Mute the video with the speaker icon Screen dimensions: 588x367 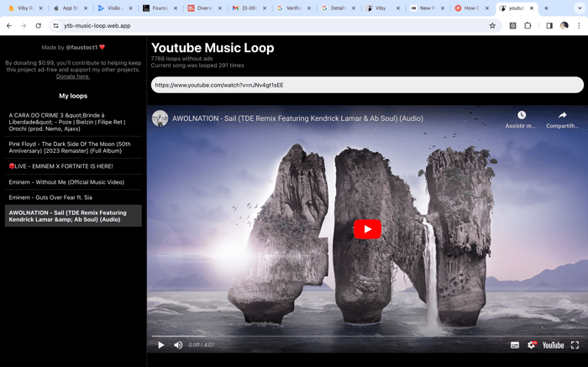178,345
